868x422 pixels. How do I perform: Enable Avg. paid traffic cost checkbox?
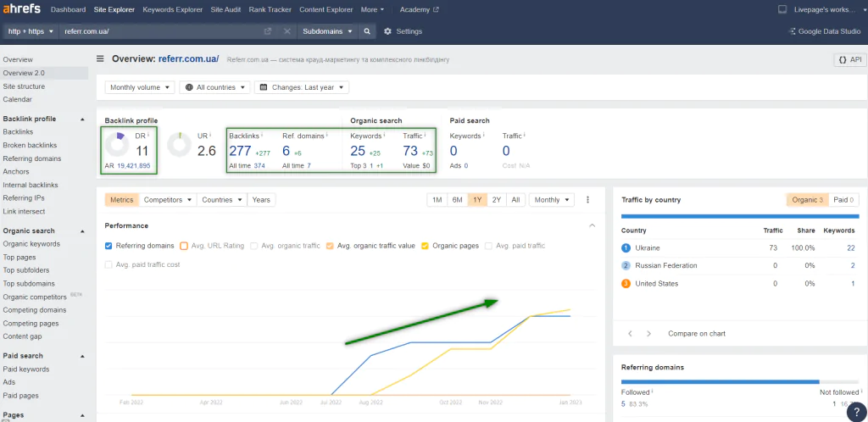(108, 264)
